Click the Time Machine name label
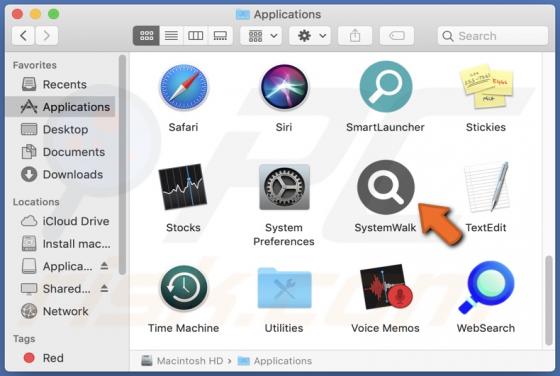This screenshot has width=560, height=376. [184, 328]
